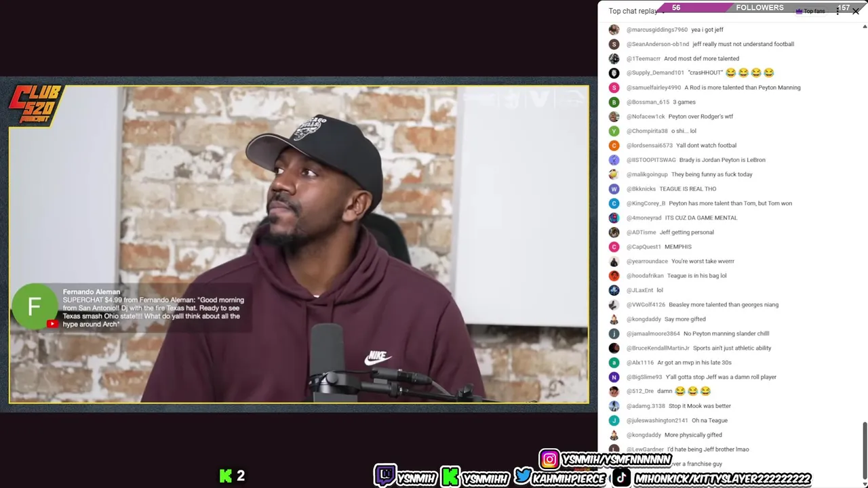Image resolution: width=868 pixels, height=488 pixels.
Task: Click the video frame of the speaker
Action: pyautogui.click(x=298, y=244)
